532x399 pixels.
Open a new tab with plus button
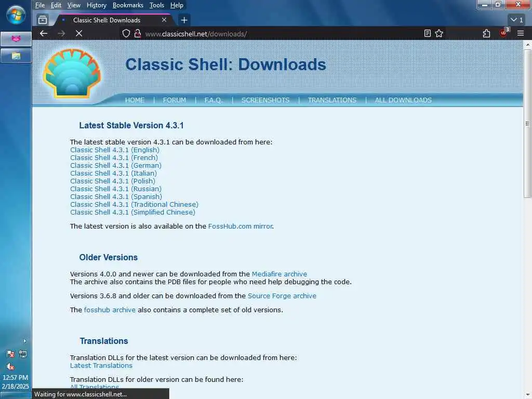point(184,20)
